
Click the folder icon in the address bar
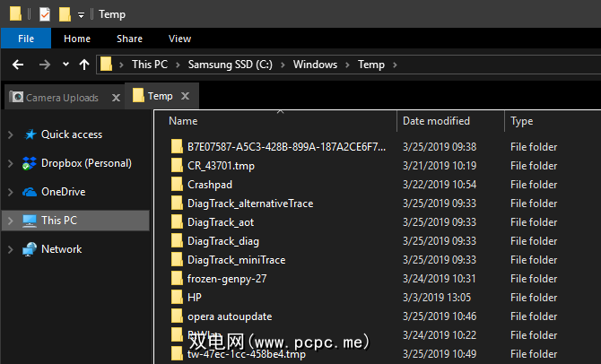click(x=106, y=64)
